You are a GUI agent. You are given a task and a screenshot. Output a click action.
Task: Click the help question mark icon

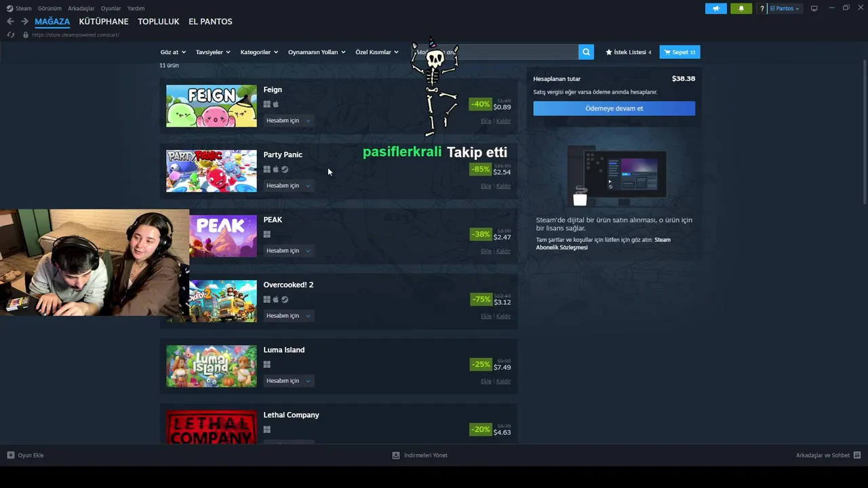click(762, 9)
